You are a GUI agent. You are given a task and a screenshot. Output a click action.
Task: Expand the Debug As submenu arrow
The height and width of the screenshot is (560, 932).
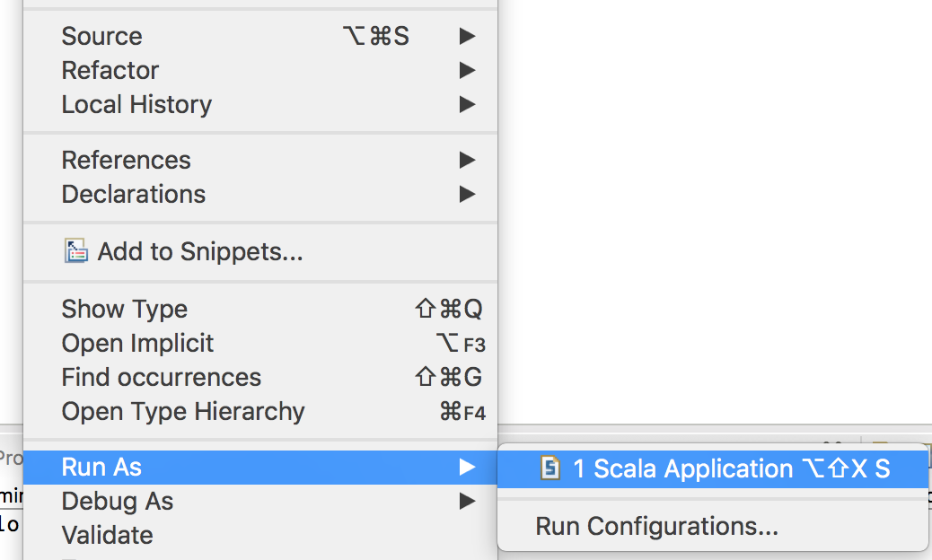467,501
